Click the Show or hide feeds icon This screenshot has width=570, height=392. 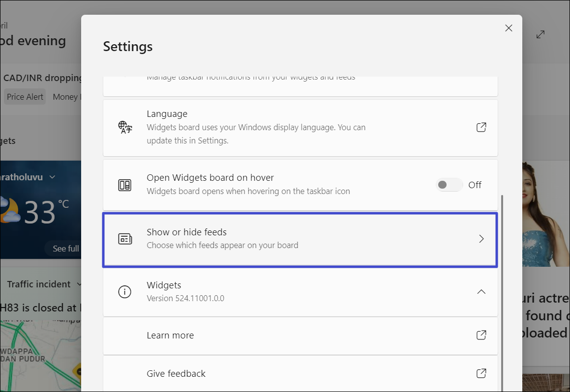click(125, 239)
